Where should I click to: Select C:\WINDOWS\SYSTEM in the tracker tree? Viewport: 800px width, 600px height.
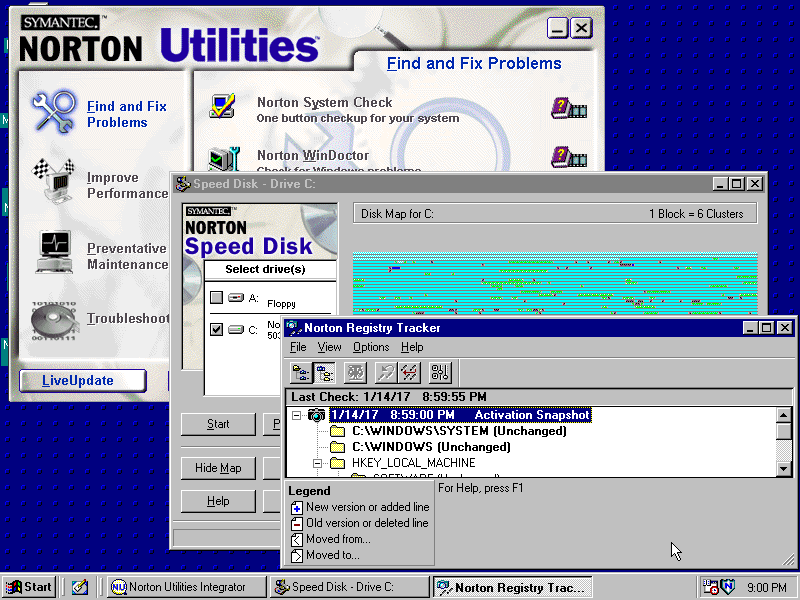click(399, 430)
